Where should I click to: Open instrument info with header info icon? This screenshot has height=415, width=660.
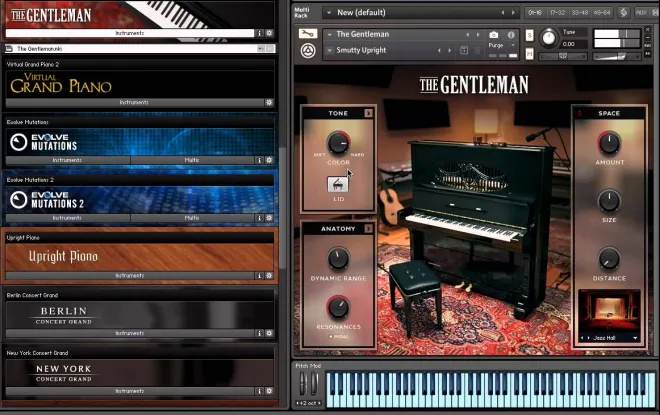click(511, 35)
